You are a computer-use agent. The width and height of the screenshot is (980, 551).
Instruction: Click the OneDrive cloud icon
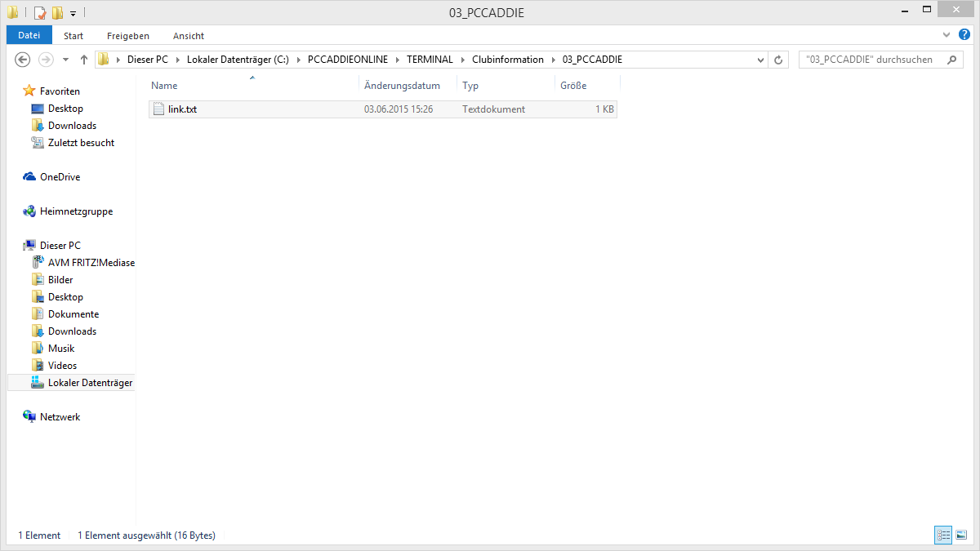(x=29, y=177)
